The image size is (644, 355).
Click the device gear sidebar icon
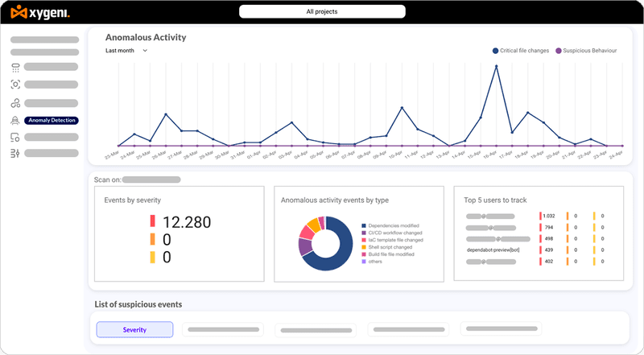point(15,137)
